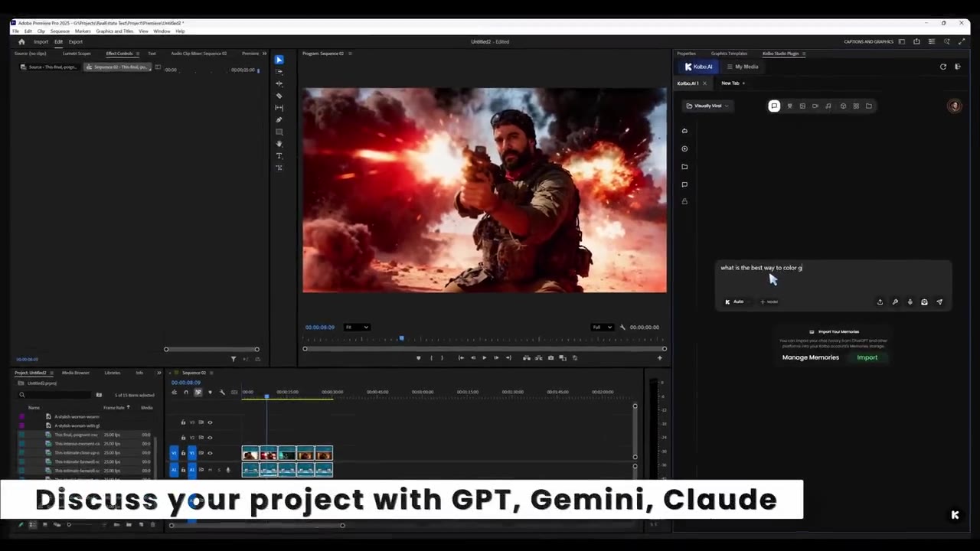Click the Kolbo refresh icon
980x551 pixels.
943,67
